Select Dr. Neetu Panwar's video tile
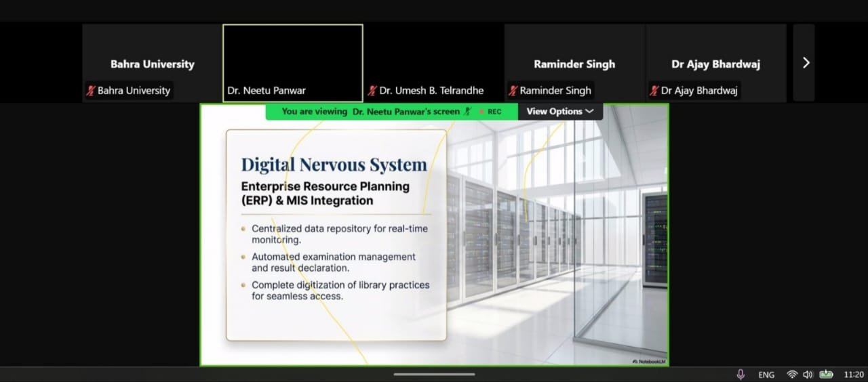The height and width of the screenshot is (382, 868). (x=292, y=63)
